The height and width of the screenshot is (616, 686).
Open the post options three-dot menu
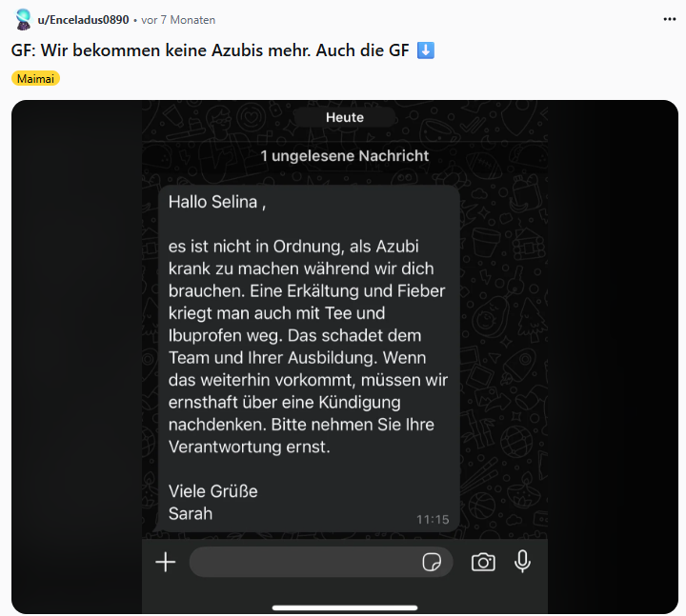coord(670,19)
